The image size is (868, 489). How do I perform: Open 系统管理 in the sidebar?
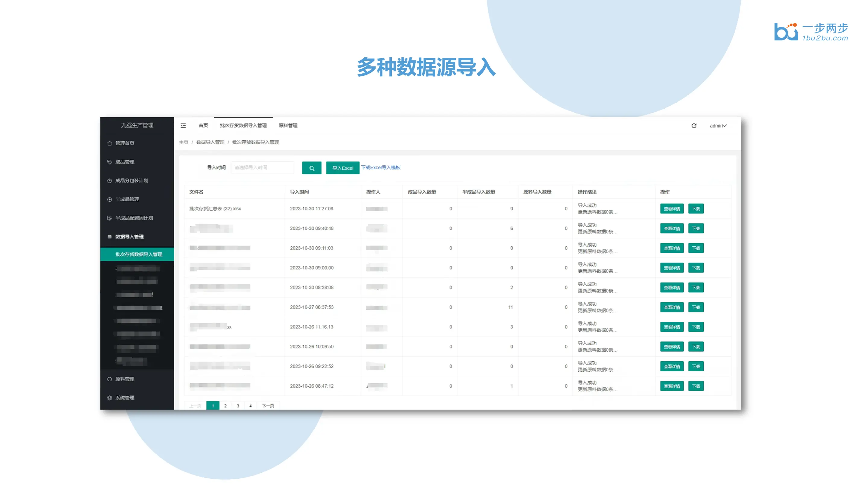pos(125,398)
